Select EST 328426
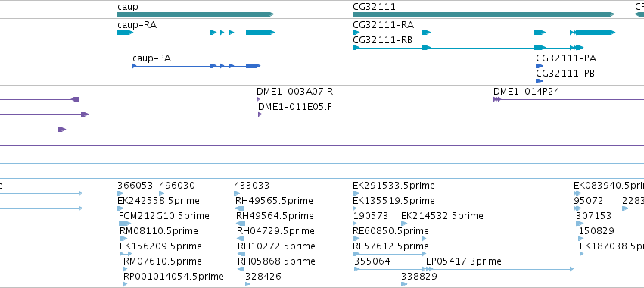644x288 pixels. (x=263, y=277)
